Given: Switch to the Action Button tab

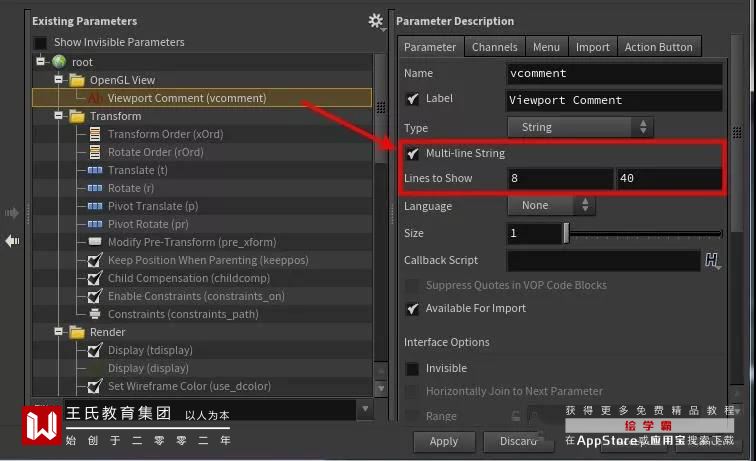Looking at the screenshot, I should [659, 47].
